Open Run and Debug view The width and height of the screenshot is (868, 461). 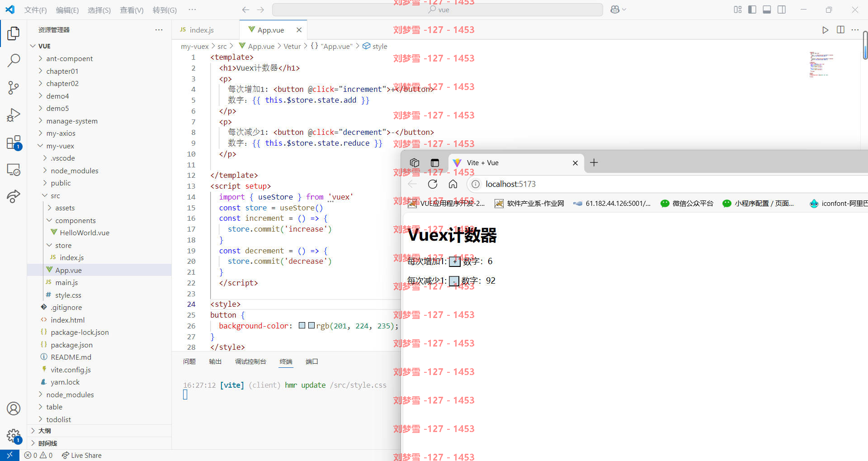coord(14,115)
